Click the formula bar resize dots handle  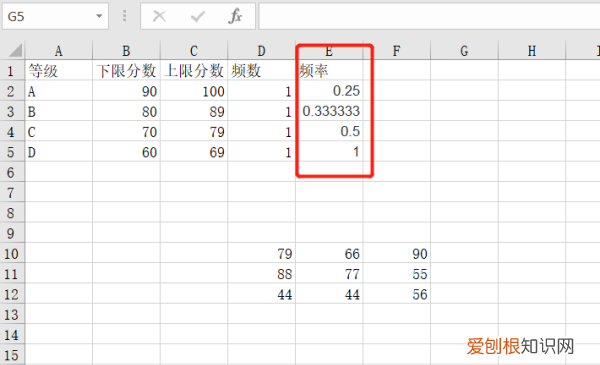tap(124, 16)
